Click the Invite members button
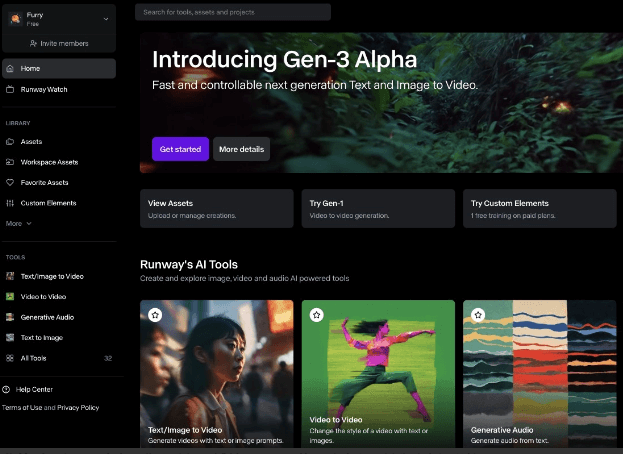Screen dimensions: 623x454 click(x=59, y=43)
